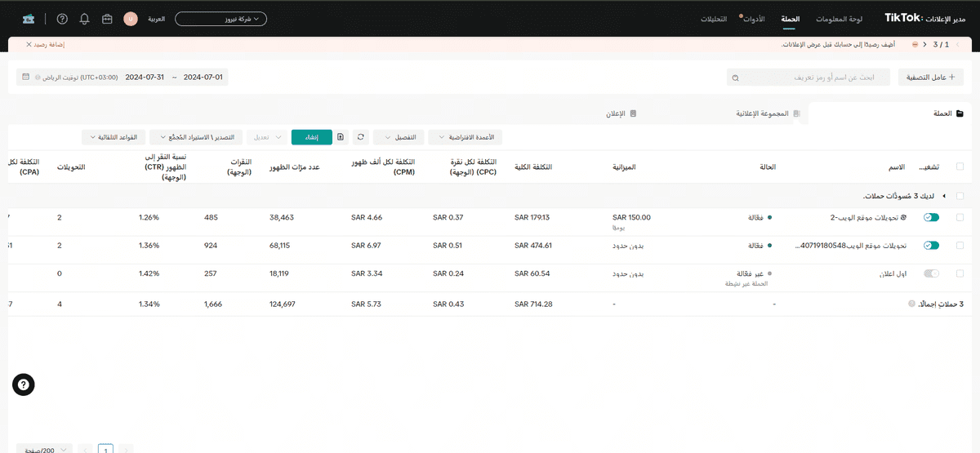This screenshot has height=453, width=980.
Task: Open the notifications bell
Action: 84,19
